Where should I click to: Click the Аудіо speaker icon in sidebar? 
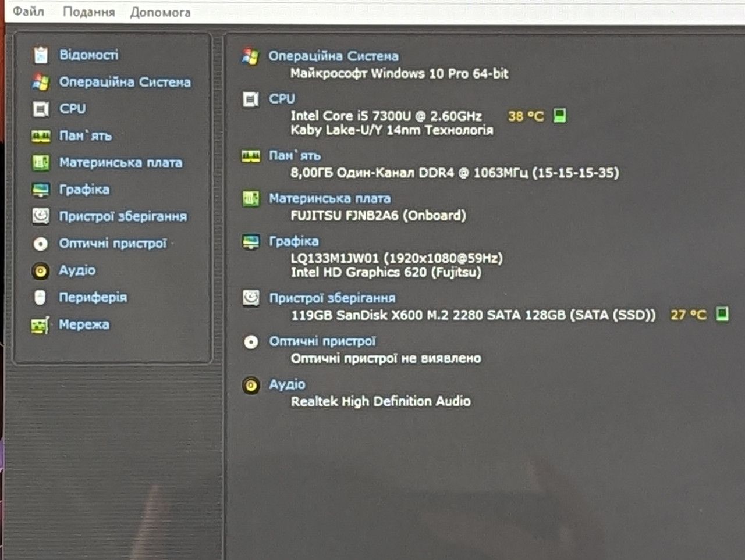(41, 270)
